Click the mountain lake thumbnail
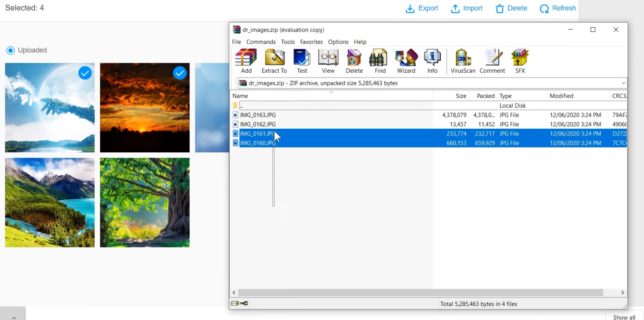Screen dimensions: 644x320 [x=50, y=202]
